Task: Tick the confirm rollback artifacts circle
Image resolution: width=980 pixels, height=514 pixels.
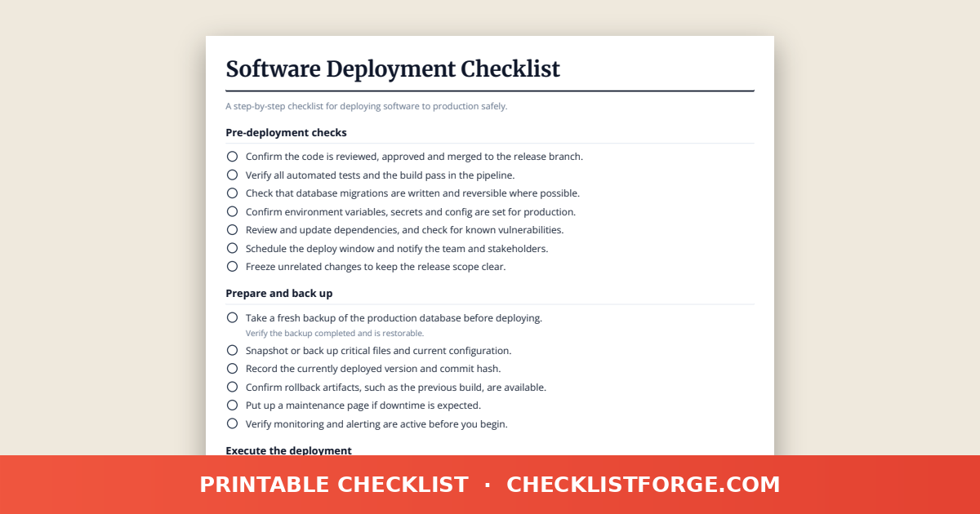Action: (232, 387)
